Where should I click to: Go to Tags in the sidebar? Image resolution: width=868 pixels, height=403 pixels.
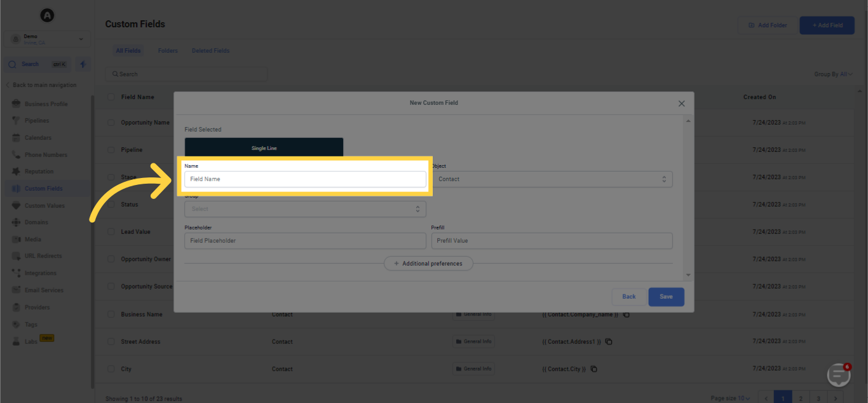click(x=31, y=325)
